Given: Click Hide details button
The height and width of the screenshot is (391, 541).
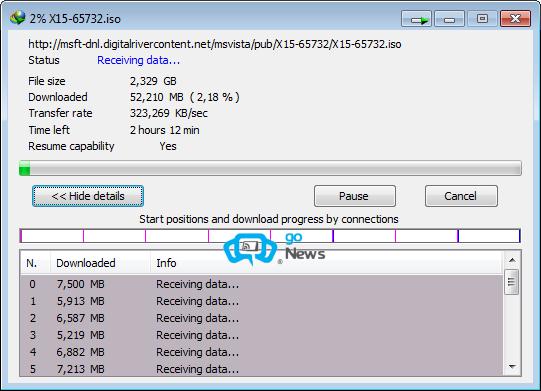Looking at the screenshot, I should pyautogui.click(x=88, y=196).
